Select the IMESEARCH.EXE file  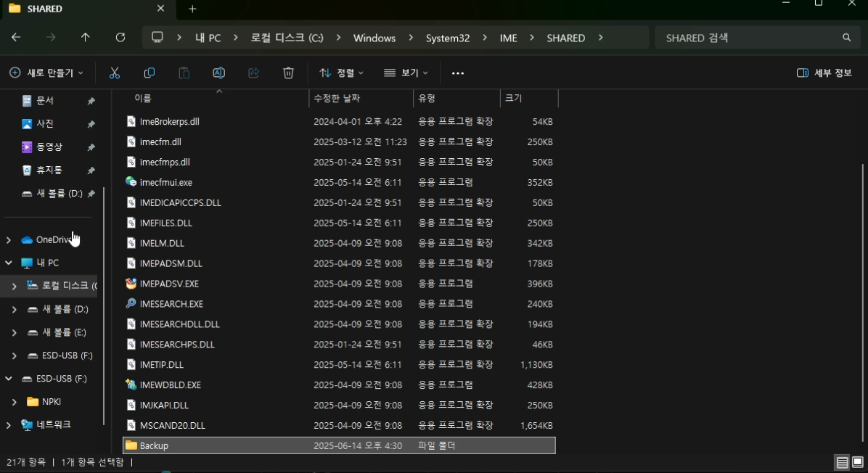point(171,304)
